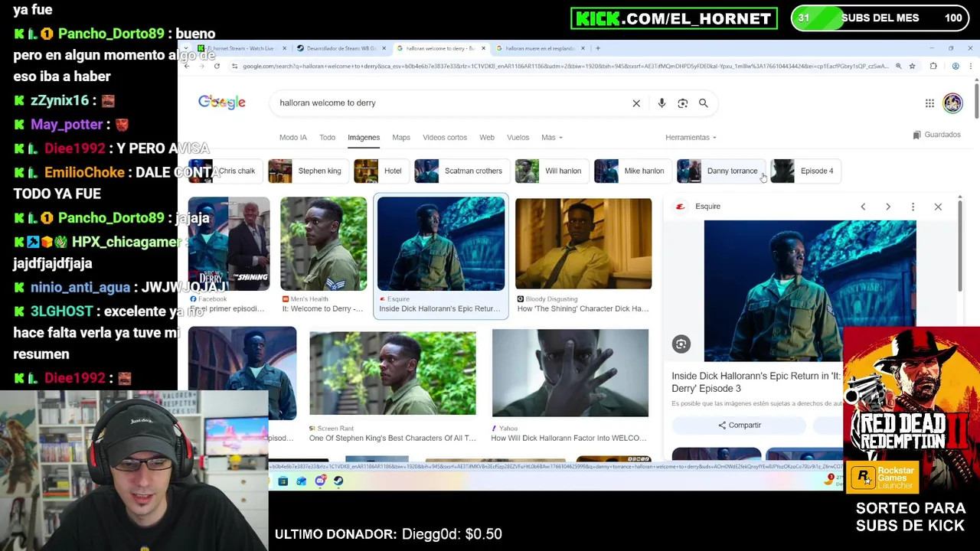Open Inside Dick Hallorann's Epic Return link
980x551 pixels.
click(x=756, y=383)
